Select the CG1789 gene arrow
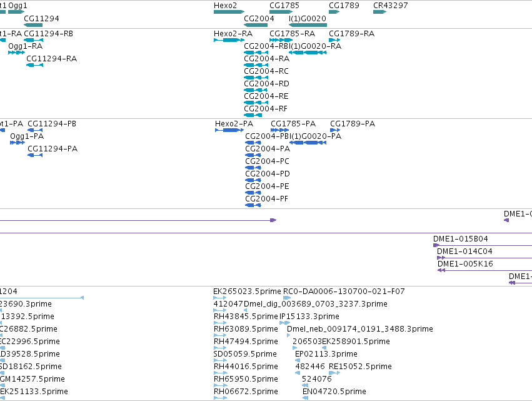This screenshot has height=401, width=532. (334, 12)
